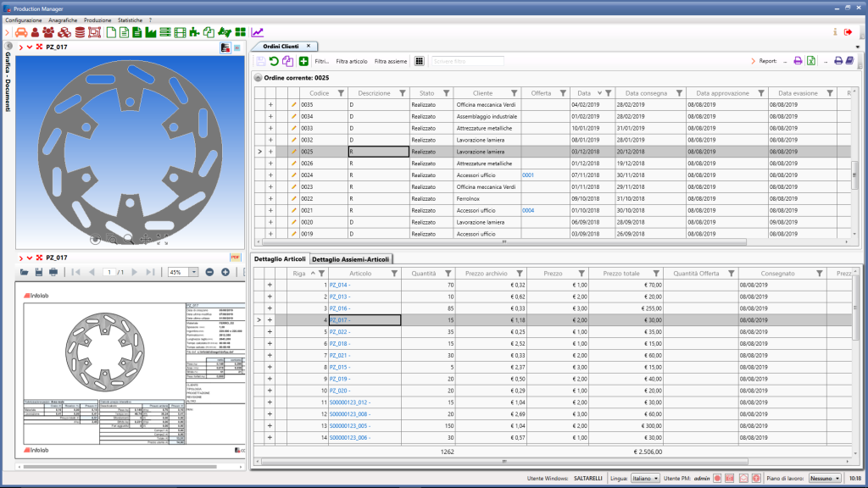Viewport: 868px width, 488px height.
Task: Open filter for the Articolo column
Action: [x=394, y=274]
